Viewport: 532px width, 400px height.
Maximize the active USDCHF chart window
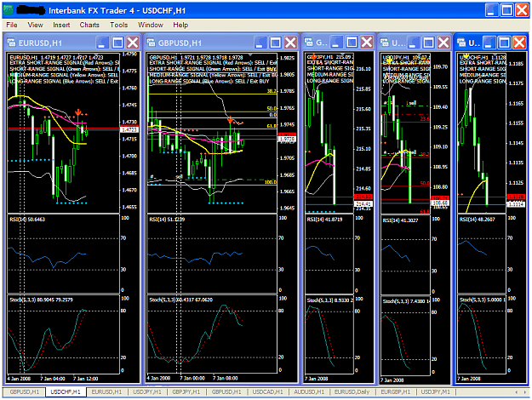(504, 43)
